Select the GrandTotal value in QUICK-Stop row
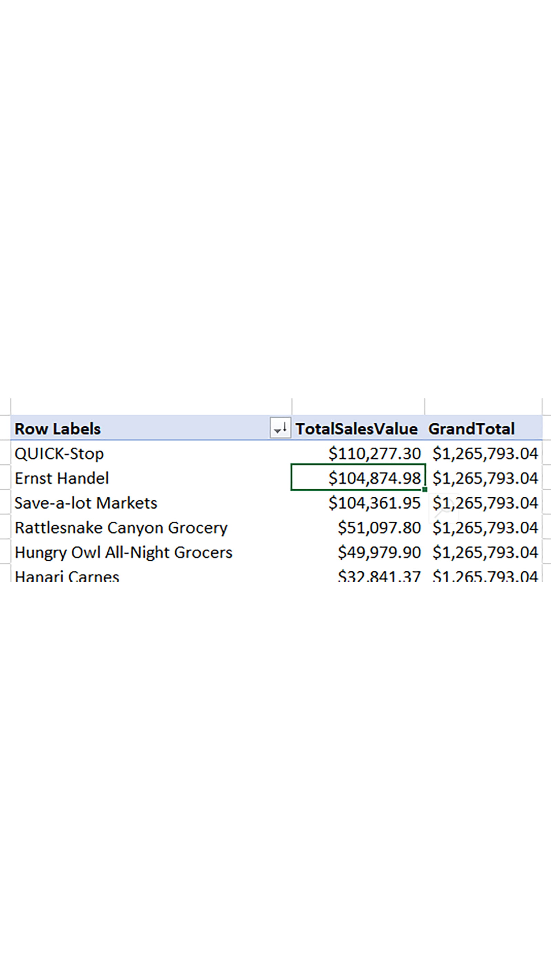Image resolution: width=551 pixels, height=980 pixels. pos(485,453)
